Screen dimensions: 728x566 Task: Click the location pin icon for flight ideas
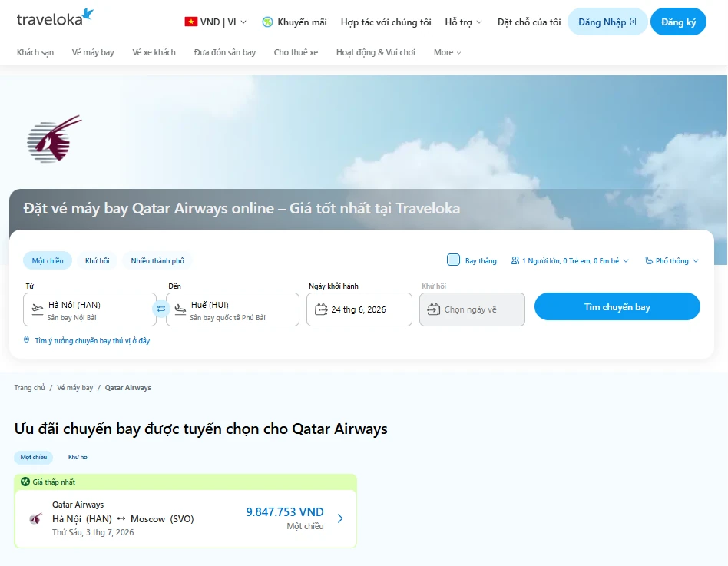26,340
